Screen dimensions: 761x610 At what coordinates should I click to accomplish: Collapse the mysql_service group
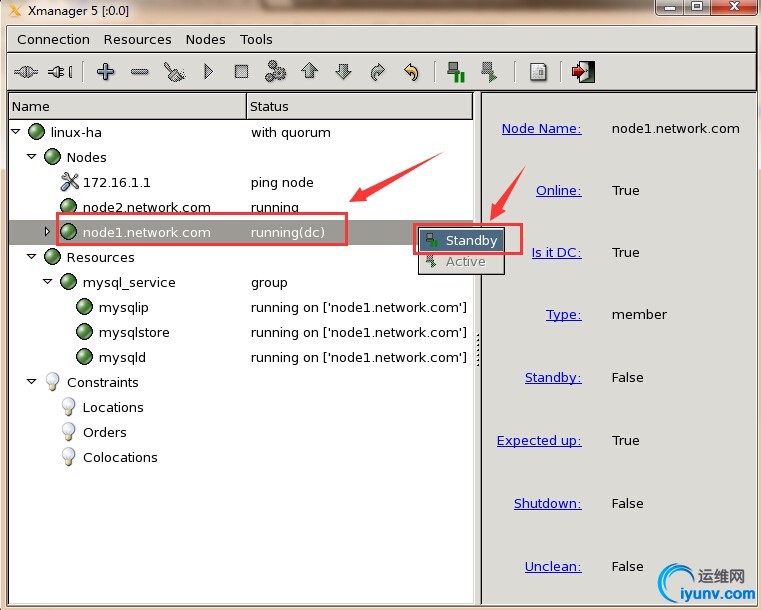[x=48, y=281]
